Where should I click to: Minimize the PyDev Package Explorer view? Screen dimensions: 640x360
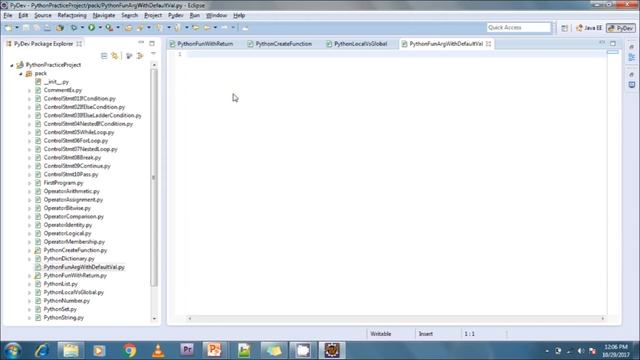141,43
